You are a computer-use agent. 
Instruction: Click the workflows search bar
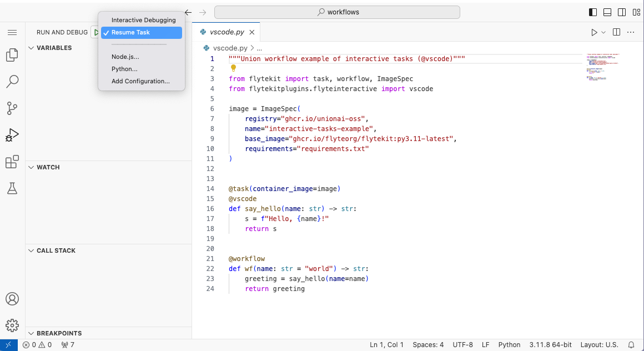coord(337,12)
